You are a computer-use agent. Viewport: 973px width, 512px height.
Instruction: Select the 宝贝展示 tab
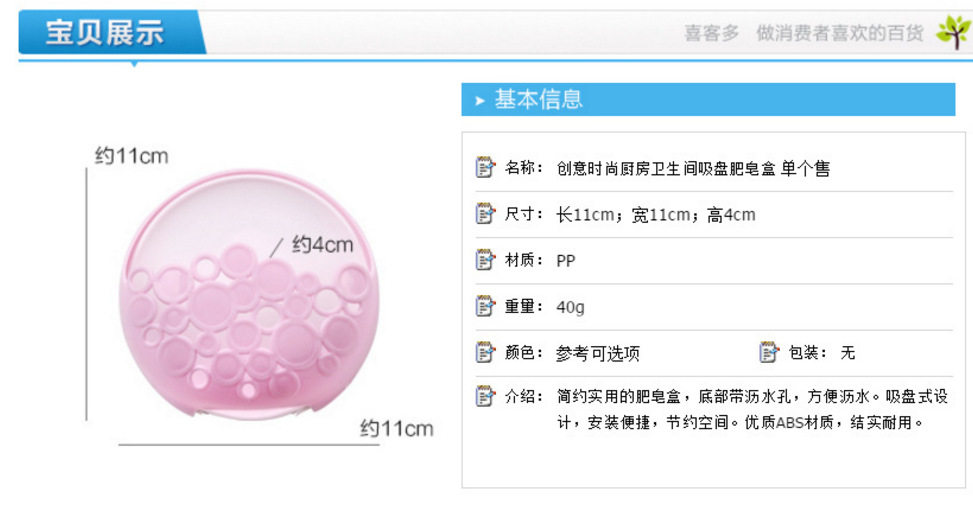(105, 32)
